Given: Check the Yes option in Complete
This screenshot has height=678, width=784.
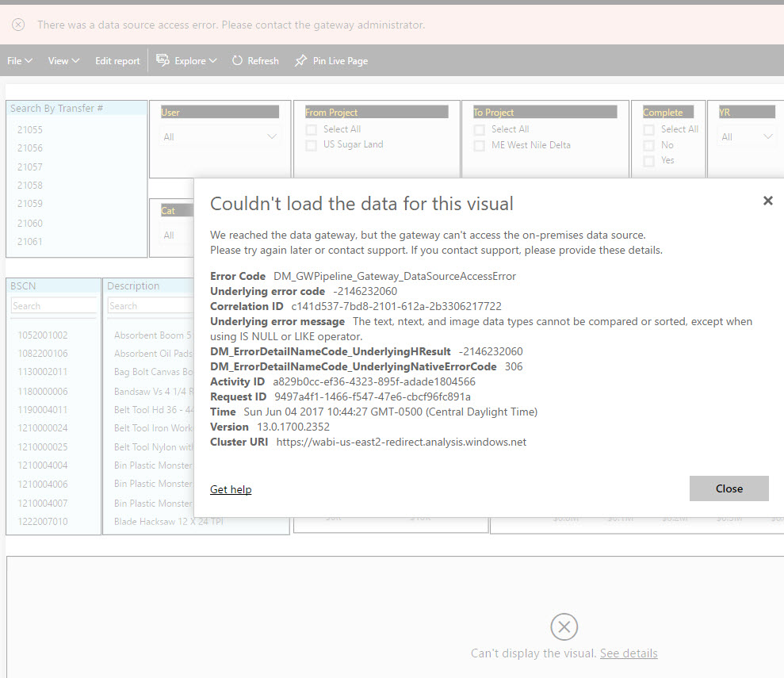Looking at the screenshot, I should (648, 161).
